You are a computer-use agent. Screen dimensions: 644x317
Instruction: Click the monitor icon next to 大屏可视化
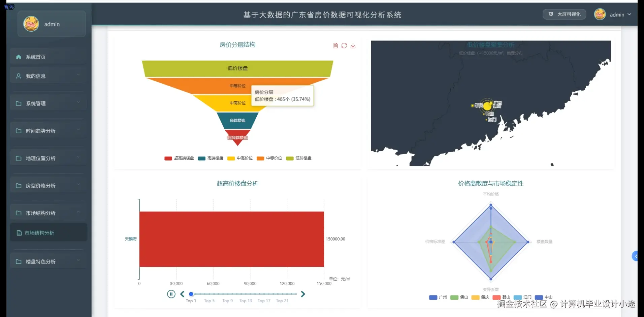[551, 14]
